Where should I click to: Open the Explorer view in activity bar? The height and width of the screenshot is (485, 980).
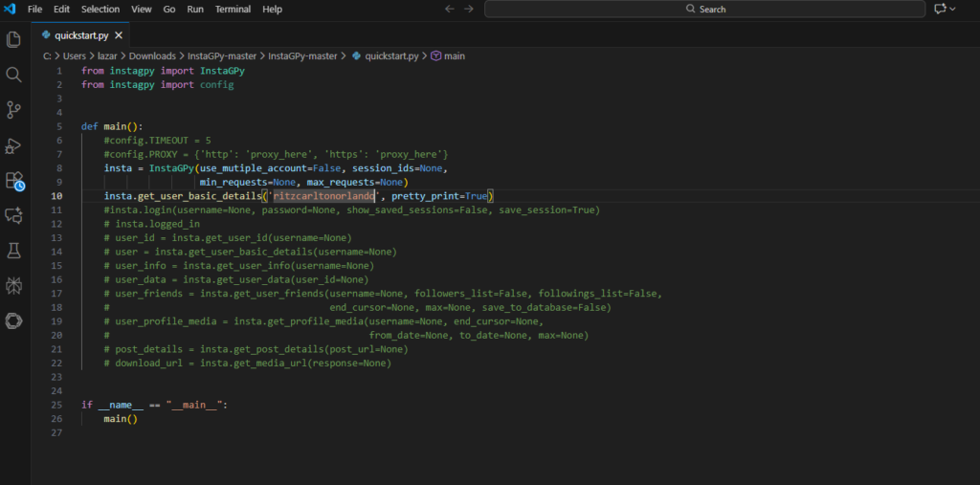[x=13, y=39]
